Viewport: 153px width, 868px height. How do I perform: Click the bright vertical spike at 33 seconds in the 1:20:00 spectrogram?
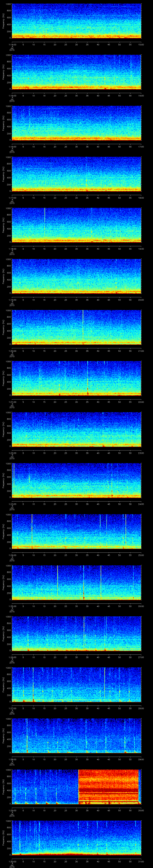tap(83, 327)
